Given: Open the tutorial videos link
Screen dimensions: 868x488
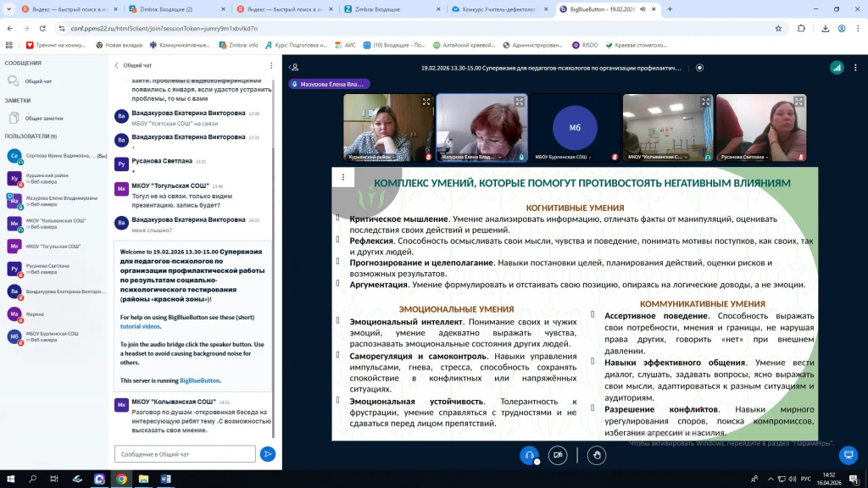Looking at the screenshot, I should pos(140,326).
